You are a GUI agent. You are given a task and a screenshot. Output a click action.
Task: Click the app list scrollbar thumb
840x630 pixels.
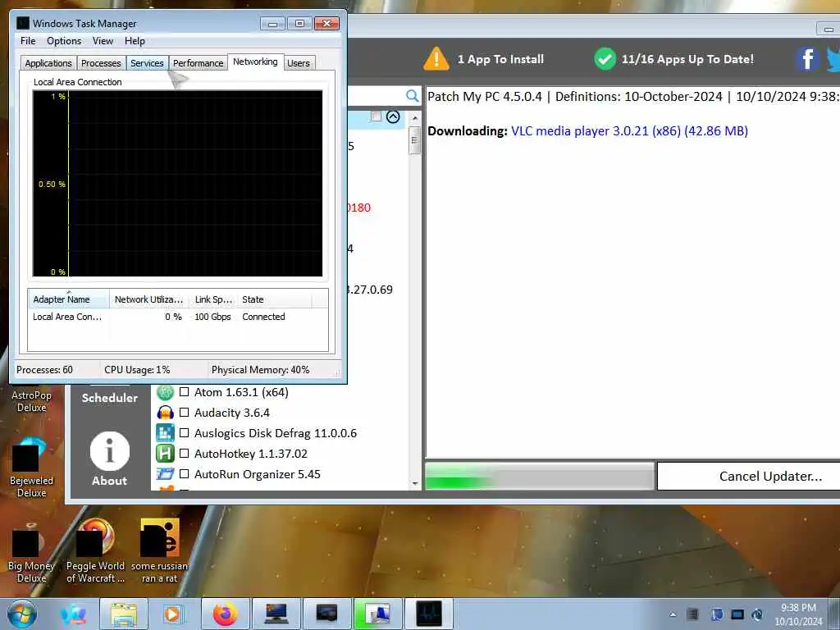click(414, 140)
